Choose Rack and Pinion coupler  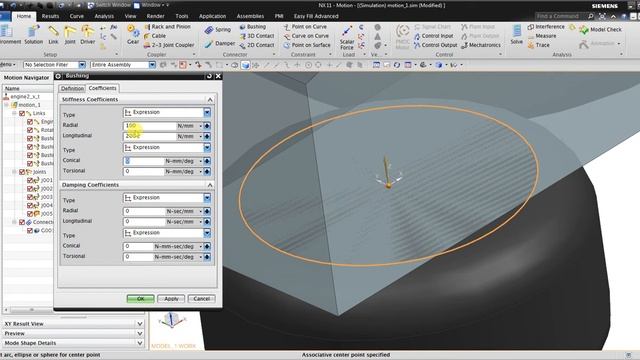coord(167,27)
